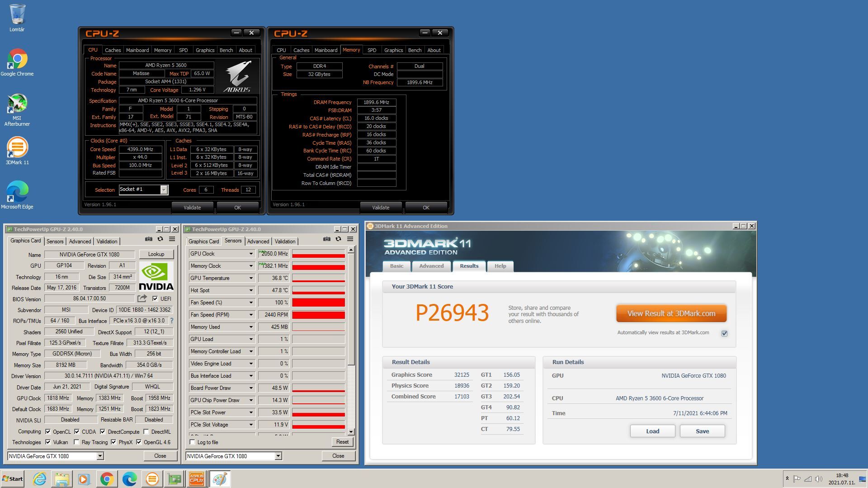This screenshot has height=488, width=868.
Task: Open the file explorer folder on the taskbar
Action: 62,479
